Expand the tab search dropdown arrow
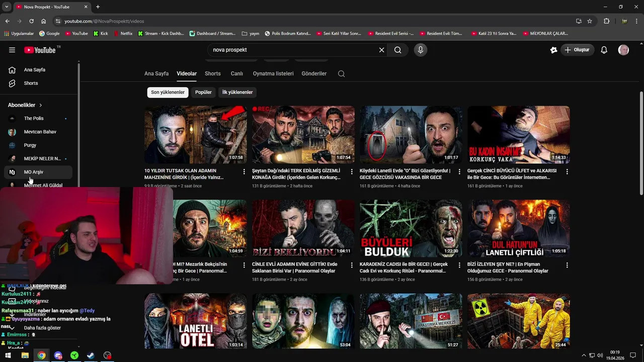 [6, 7]
